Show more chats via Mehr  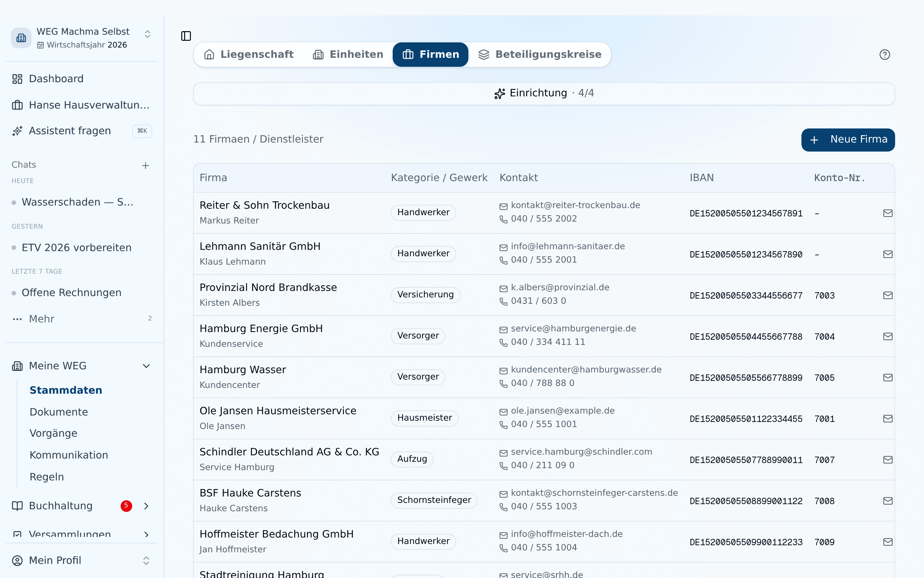(x=82, y=319)
